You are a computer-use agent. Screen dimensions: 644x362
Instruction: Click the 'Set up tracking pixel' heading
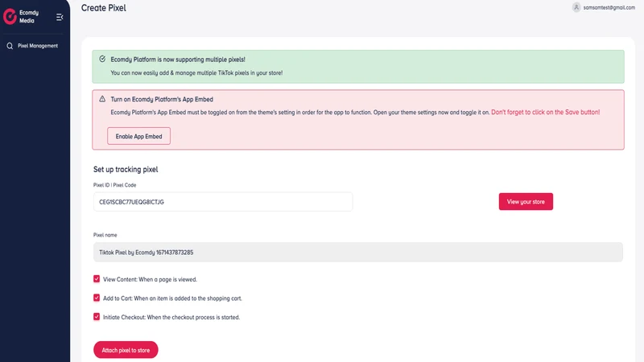click(126, 170)
